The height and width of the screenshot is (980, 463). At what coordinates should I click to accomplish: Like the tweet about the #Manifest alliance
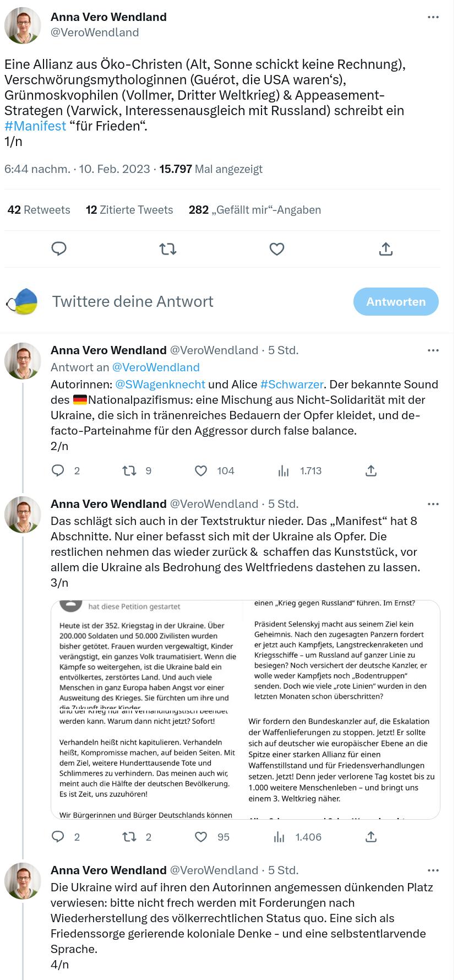[276, 249]
